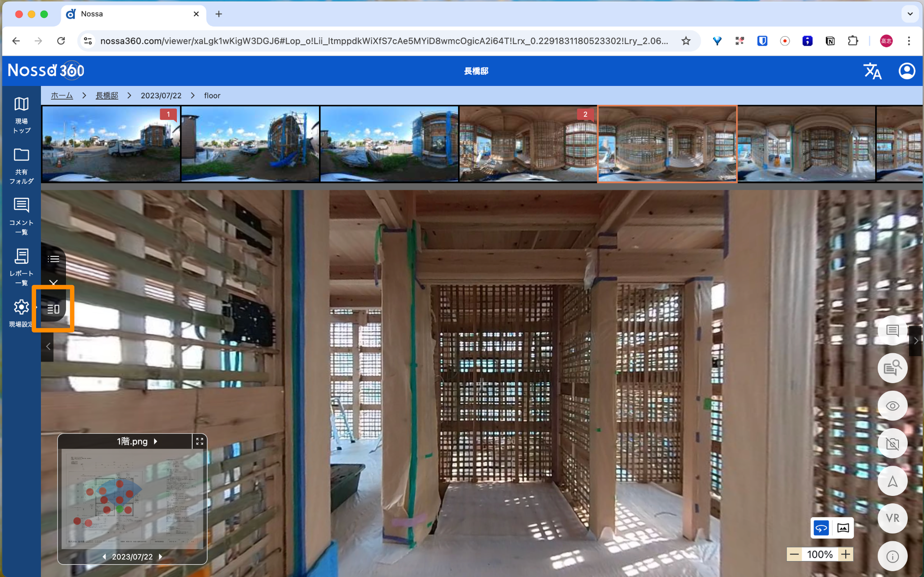Screen dimensions: 924x577
Task: Click the highlighted split-view panel icon
Action: point(53,309)
